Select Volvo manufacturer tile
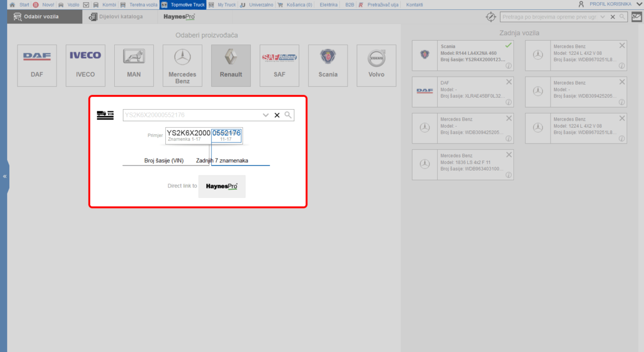Viewport: 644px width, 352px height. (376, 66)
